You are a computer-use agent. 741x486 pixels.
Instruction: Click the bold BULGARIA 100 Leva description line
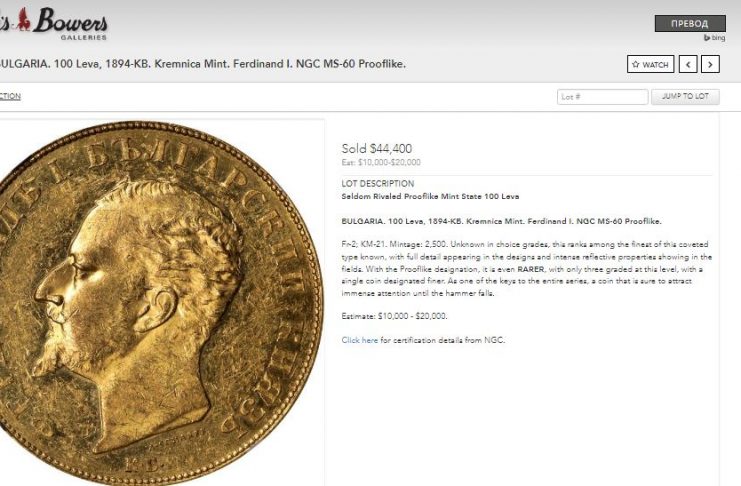(501, 221)
